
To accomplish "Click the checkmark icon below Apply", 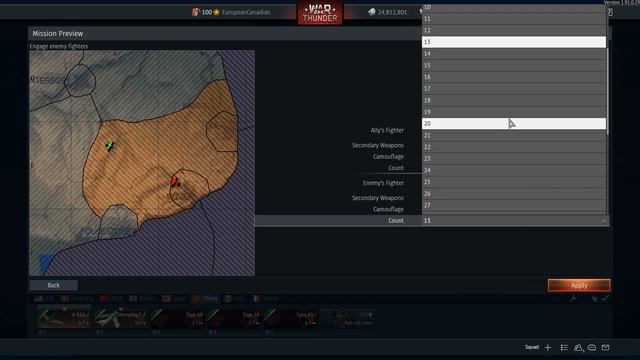I will pyautogui.click(x=605, y=299).
